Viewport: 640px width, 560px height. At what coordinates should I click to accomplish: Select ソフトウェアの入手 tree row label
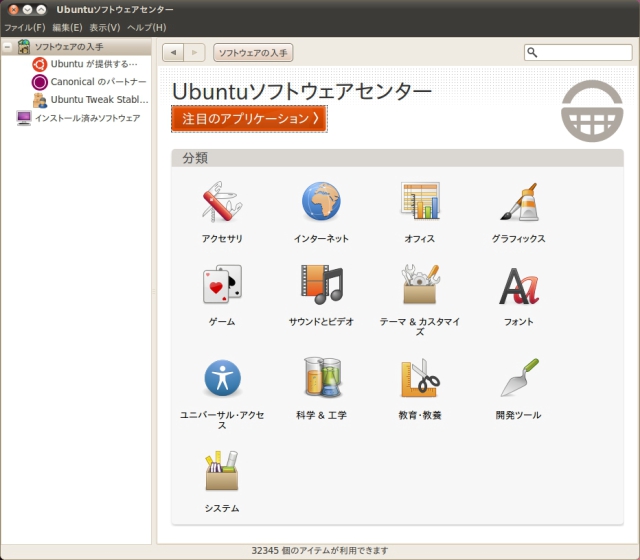click(x=69, y=47)
